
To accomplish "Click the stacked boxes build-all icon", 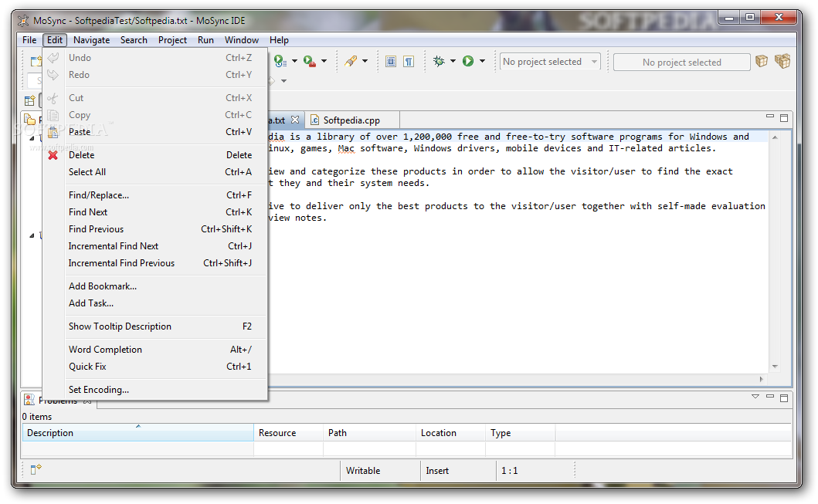I will [x=782, y=61].
